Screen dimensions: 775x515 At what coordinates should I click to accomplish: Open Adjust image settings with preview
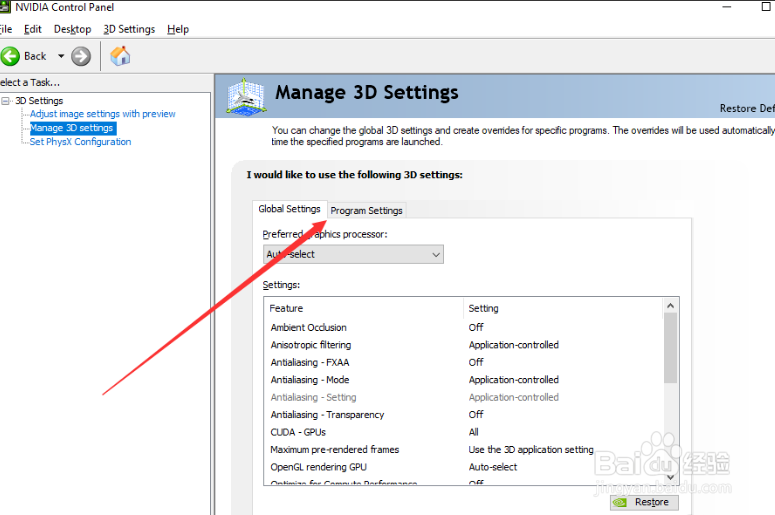tap(102, 114)
